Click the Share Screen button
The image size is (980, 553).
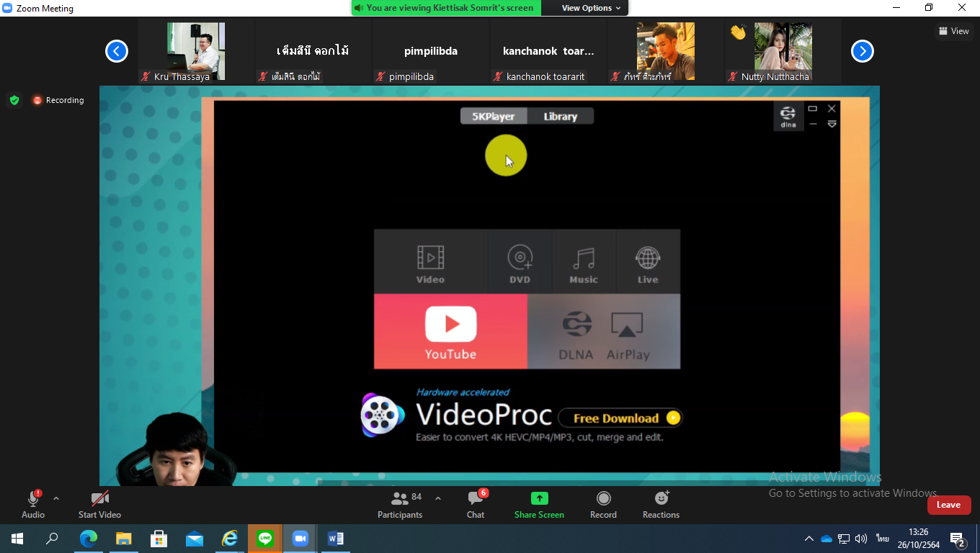[x=539, y=504]
